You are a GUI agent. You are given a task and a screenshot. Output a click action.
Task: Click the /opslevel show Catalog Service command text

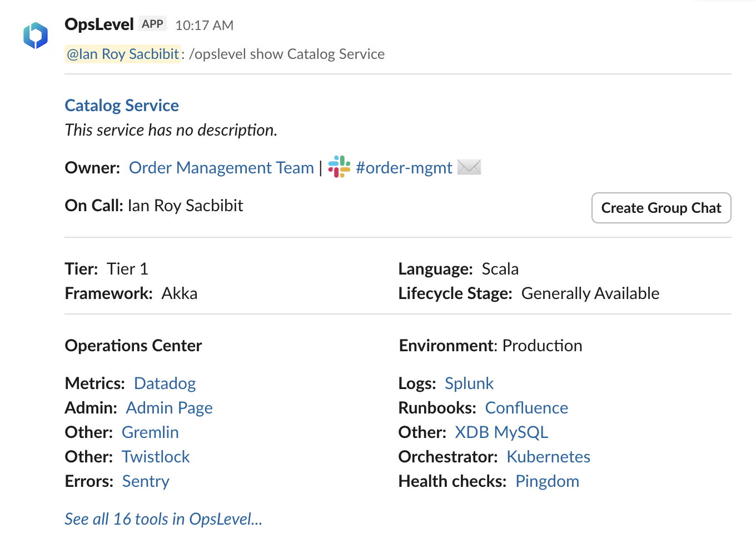[x=287, y=54]
